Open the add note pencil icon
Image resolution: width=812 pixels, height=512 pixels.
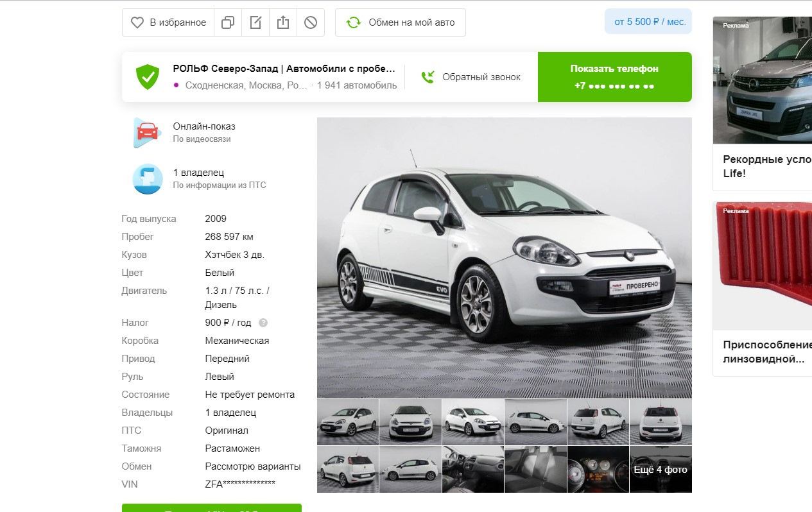[255, 22]
